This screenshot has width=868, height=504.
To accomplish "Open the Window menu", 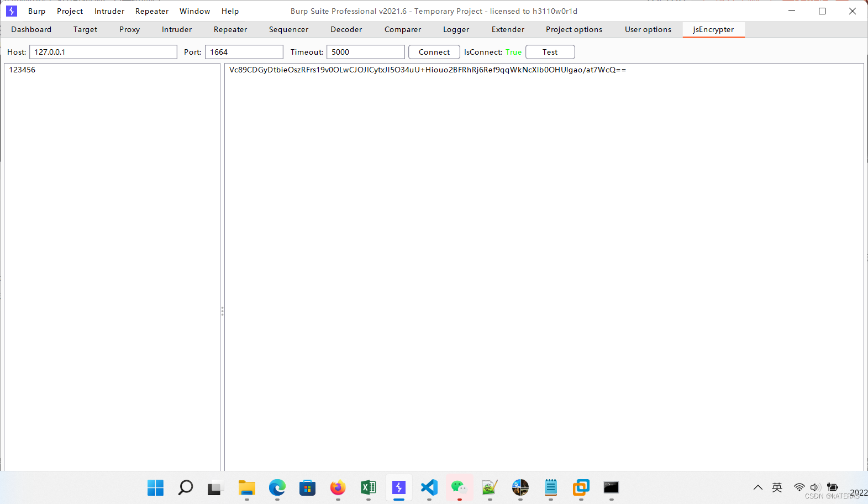I will click(195, 11).
